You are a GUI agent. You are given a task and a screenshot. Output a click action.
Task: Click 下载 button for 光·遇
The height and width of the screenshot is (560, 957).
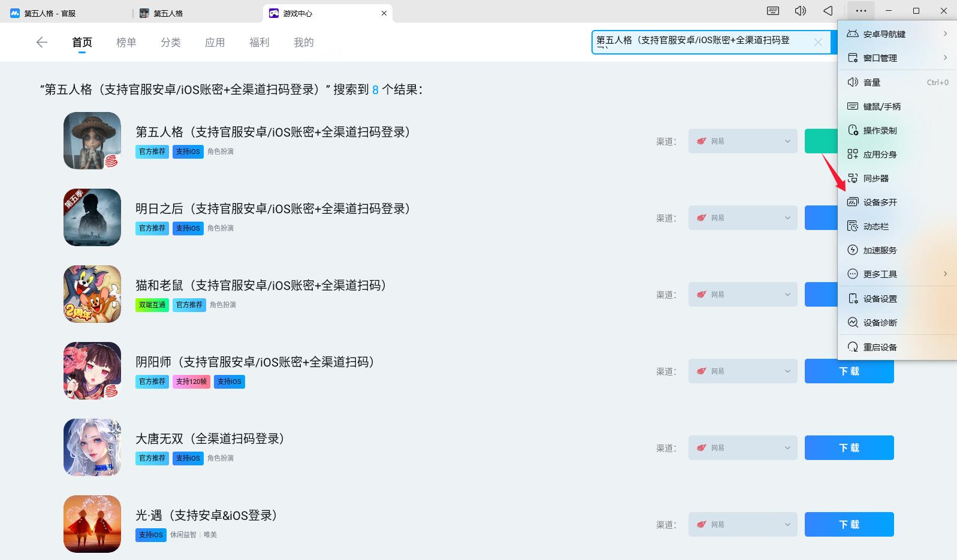coord(849,525)
